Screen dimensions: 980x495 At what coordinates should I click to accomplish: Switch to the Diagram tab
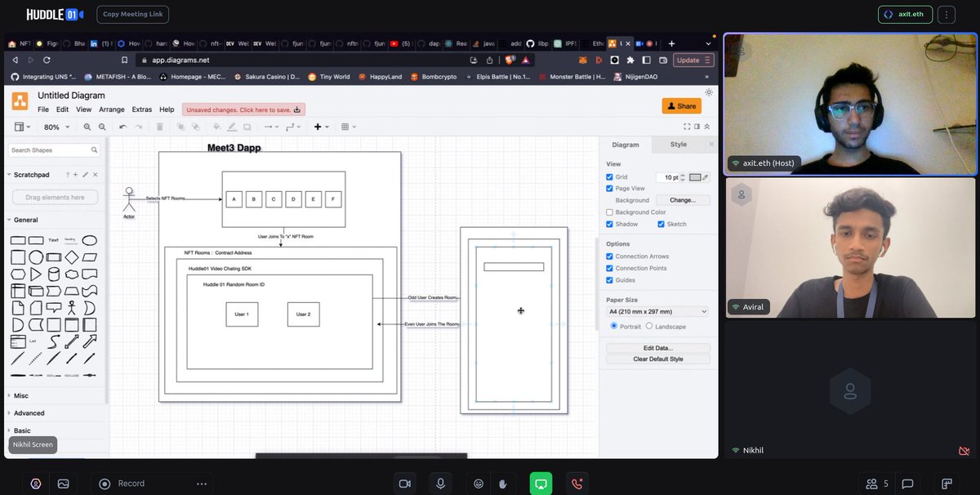pos(626,145)
